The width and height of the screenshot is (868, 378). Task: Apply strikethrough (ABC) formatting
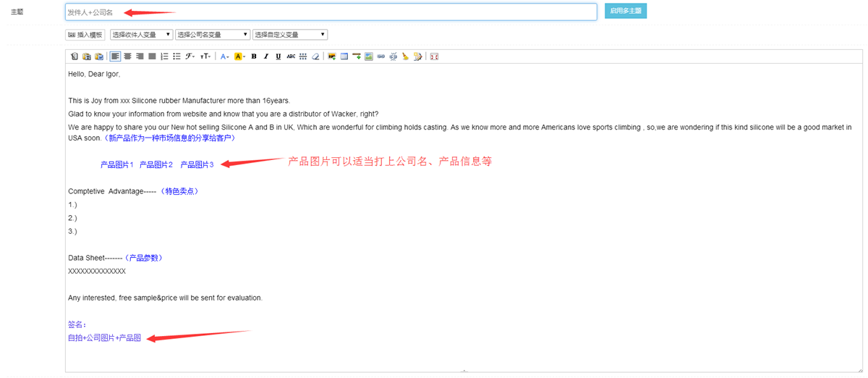291,56
